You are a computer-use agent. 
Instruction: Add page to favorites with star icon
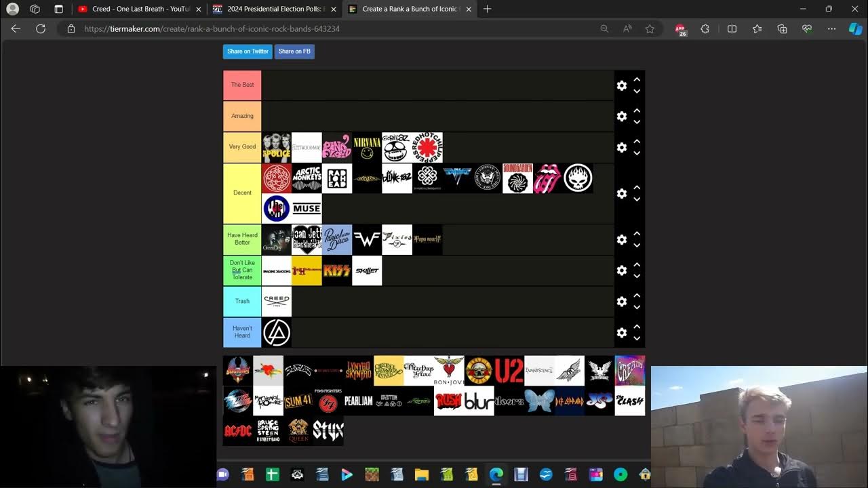(650, 28)
